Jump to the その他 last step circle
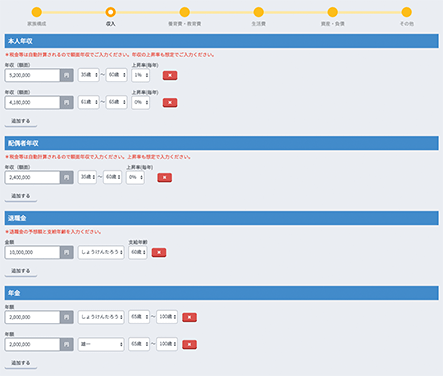This screenshot has width=443, height=376. coord(406,12)
